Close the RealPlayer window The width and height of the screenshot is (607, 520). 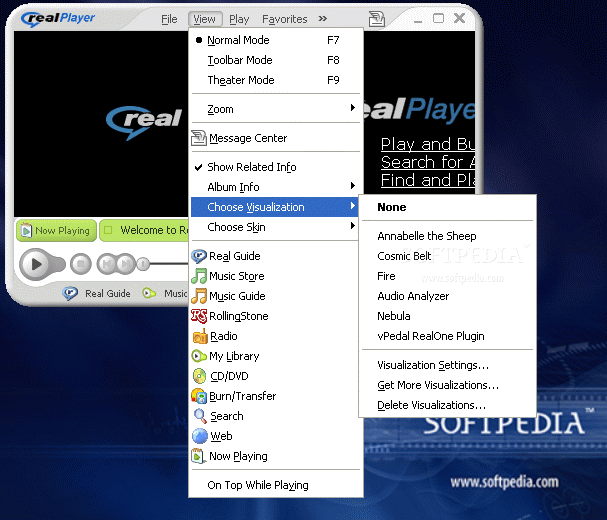tap(460, 18)
